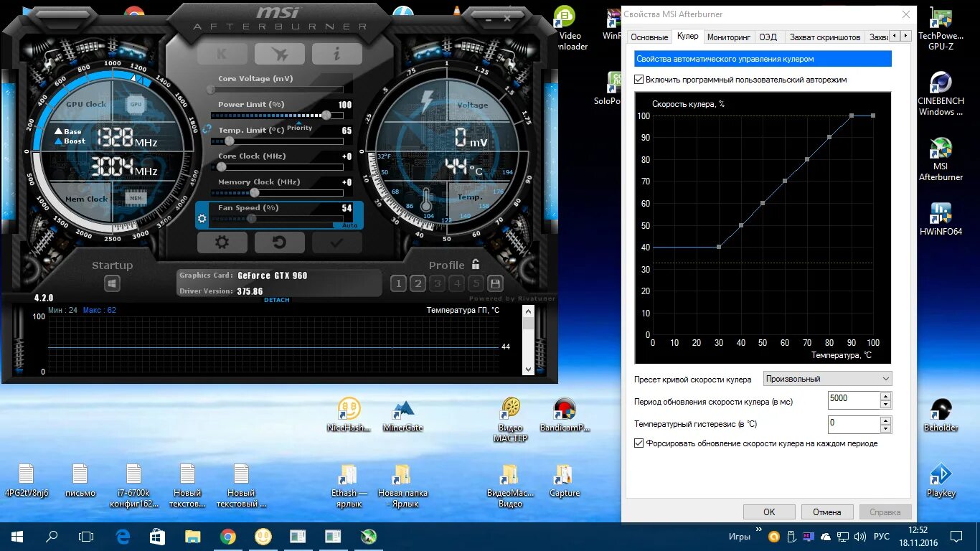This screenshot has height=551, width=980.
Task: Save profile using the floppy disk icon
Action: click(x=495, y=283)
